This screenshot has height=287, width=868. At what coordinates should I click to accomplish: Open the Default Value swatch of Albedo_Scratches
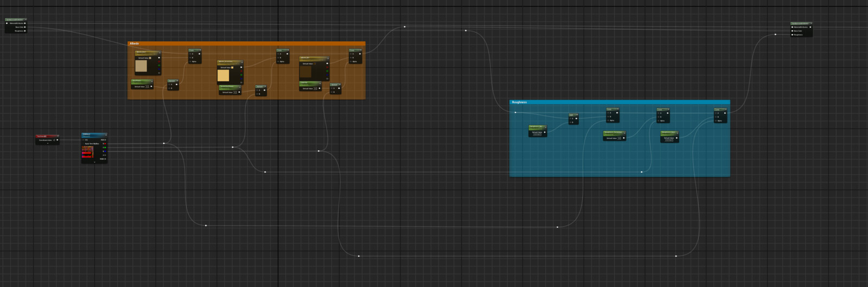point(233,67)
